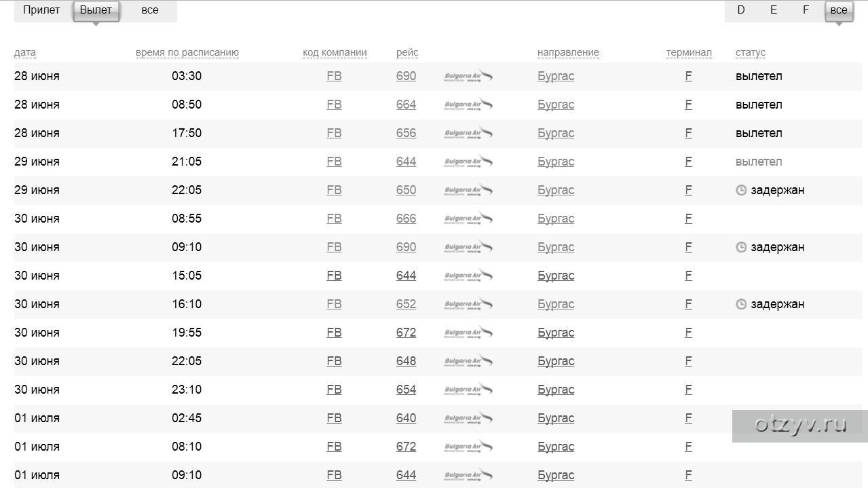This screenshot has height=488, width=868.
Task: Open Бургас destination link for flight 672 on 01 июля
Action: 556,447
